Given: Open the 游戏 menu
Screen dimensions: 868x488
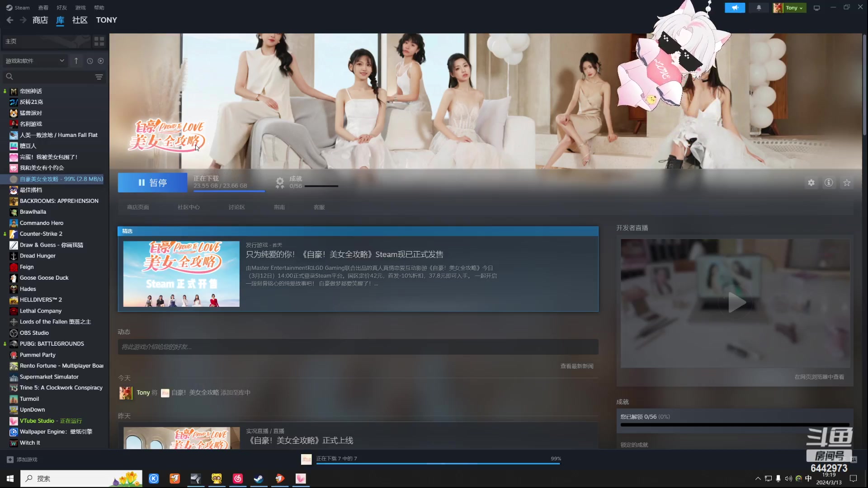Looking at the screenshot, I should pyautogui.click(x=80, y=8).
